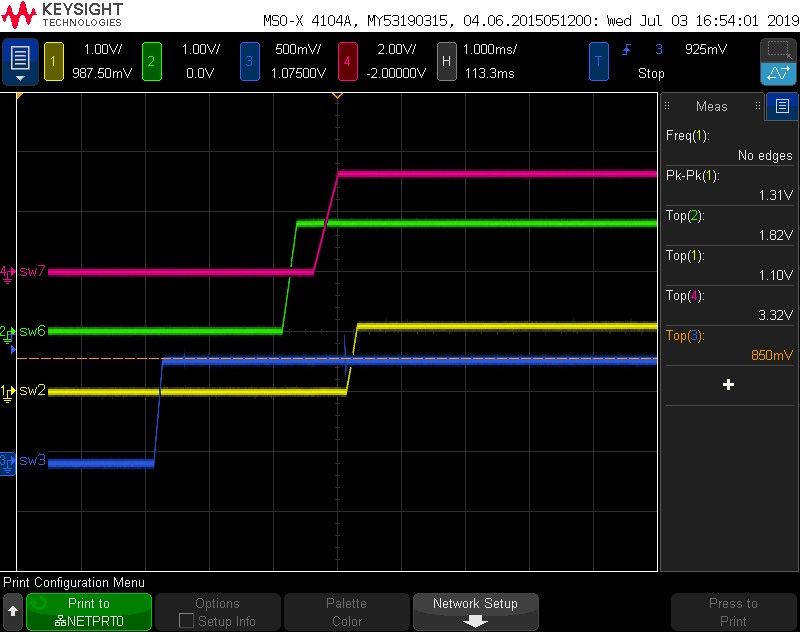Click the sw6 channel label
Image resolution: width=800 pixels, height=632 pixels.
point(33,332)
